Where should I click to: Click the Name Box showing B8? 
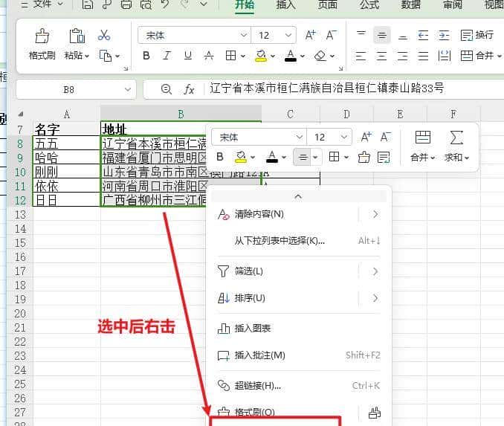click(x=69, y=89)
